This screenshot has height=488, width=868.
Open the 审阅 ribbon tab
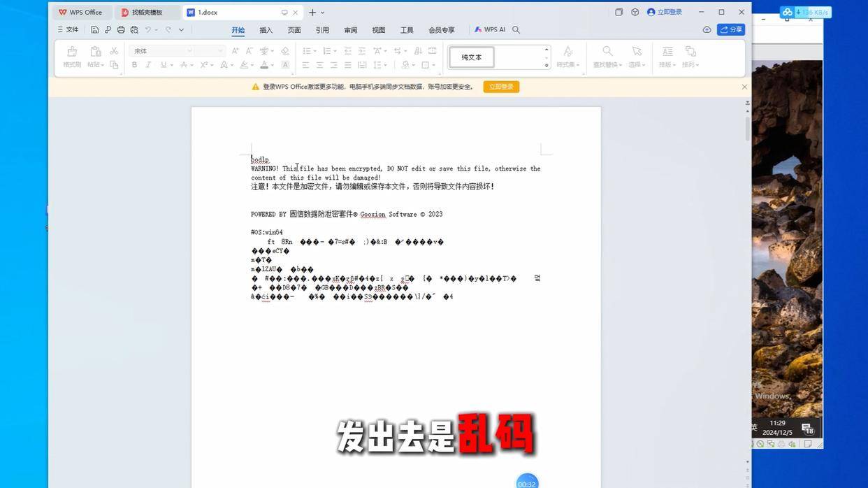coord(351,30)
